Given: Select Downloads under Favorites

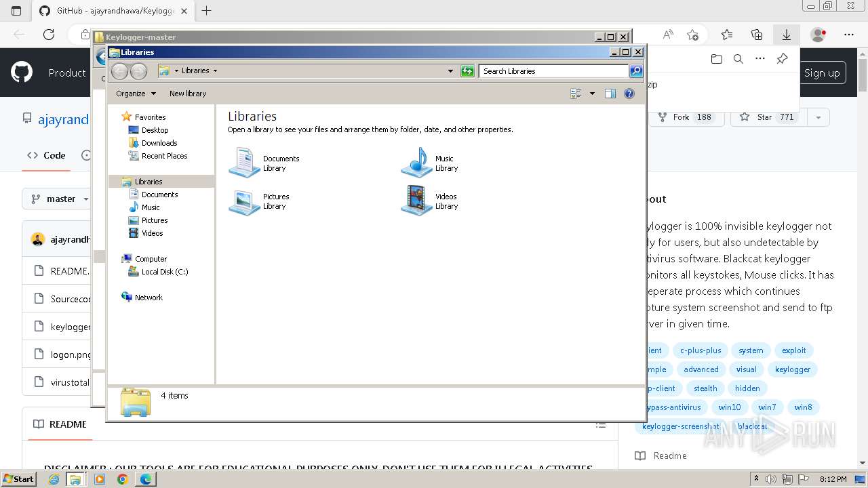Looking at the screenshot, I should (x=159, y=143).
